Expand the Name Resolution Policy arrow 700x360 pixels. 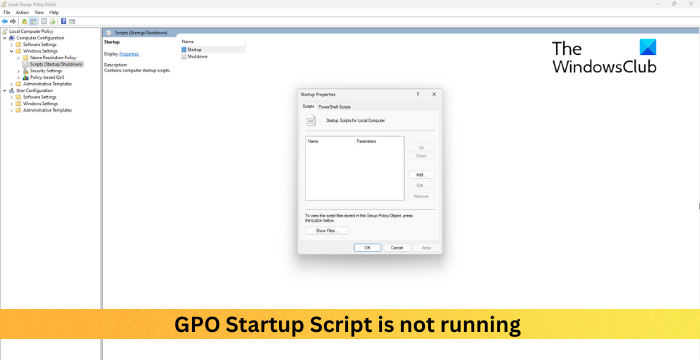click(18, 58)
